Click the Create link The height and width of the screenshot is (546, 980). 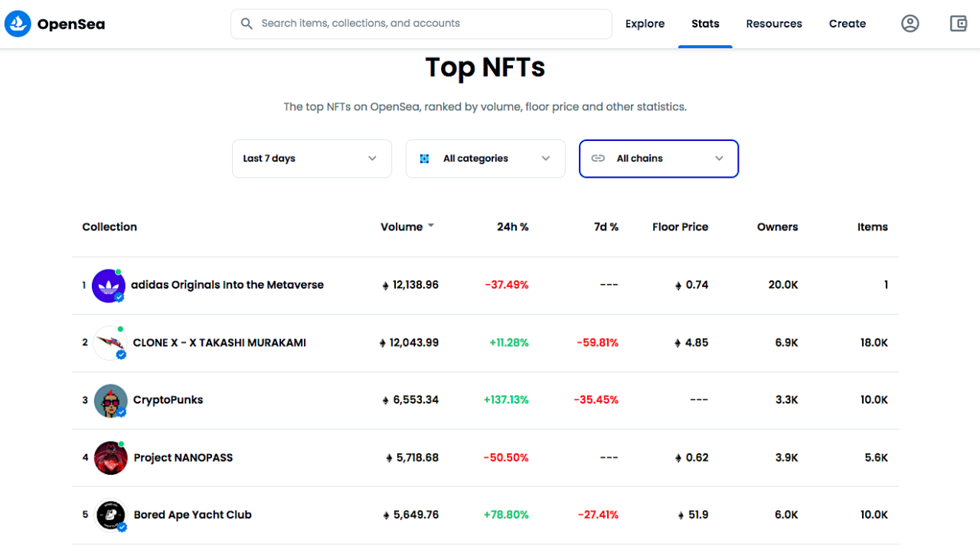pos(847,24)
